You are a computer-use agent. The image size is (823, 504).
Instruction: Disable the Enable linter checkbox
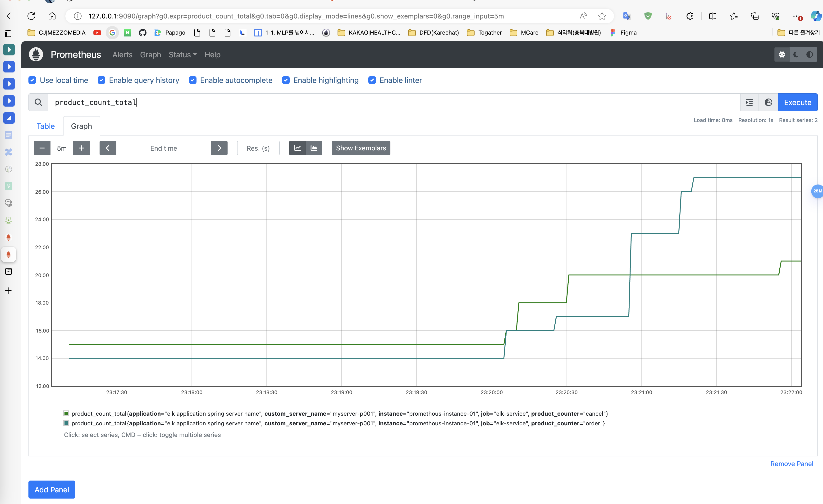[x=372, y=80]
